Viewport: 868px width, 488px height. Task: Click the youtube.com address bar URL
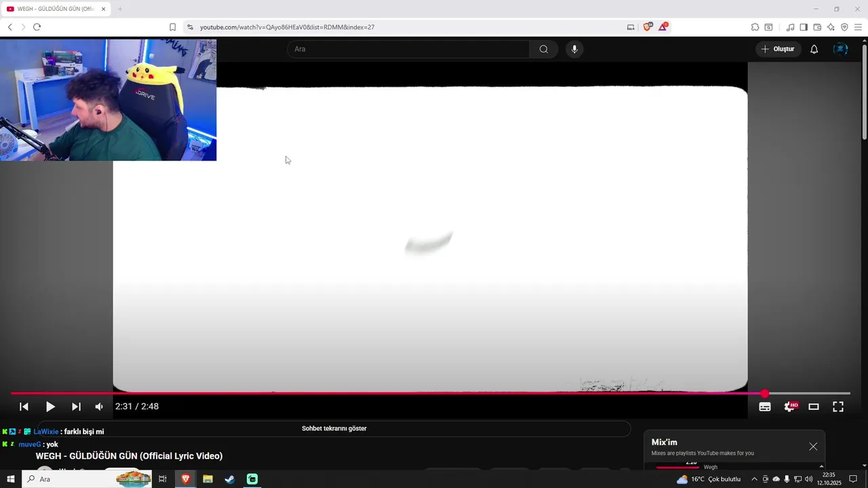288,27
